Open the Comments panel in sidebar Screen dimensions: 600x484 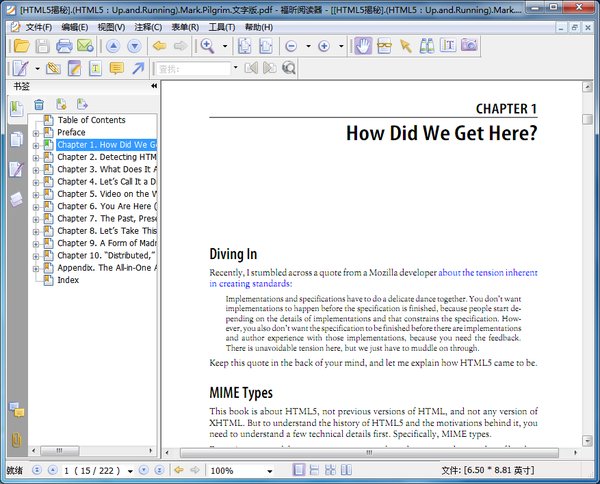16,410
